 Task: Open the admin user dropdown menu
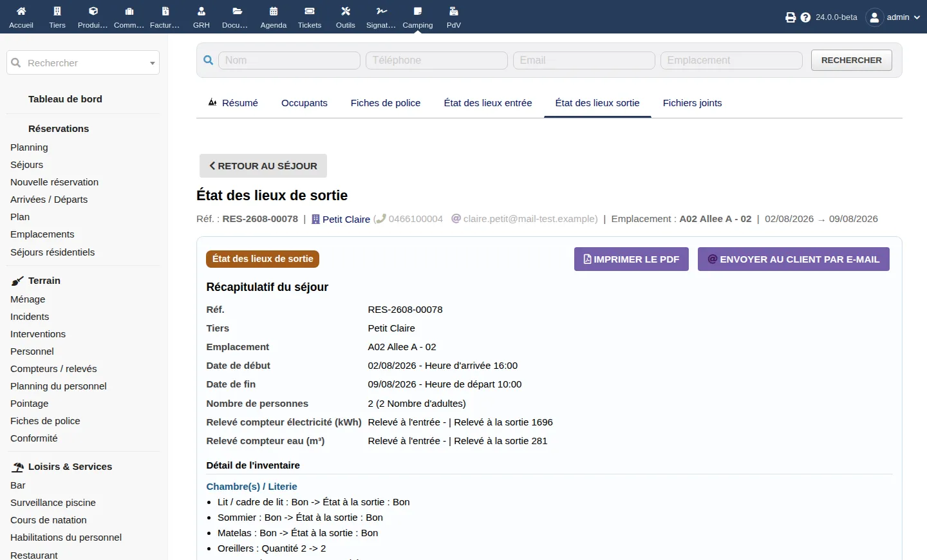point(903,17)
